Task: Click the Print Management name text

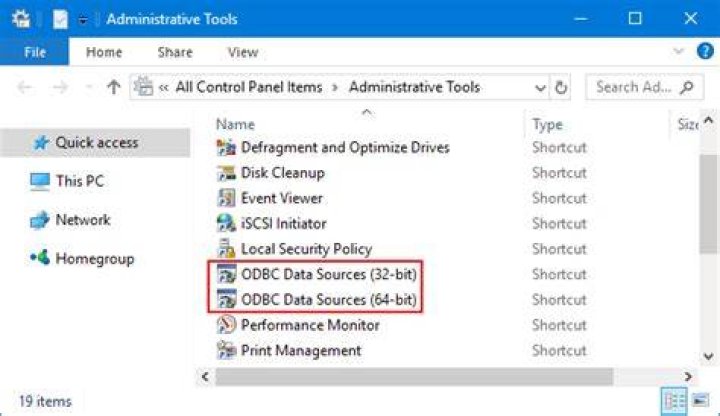Action: 301,350
